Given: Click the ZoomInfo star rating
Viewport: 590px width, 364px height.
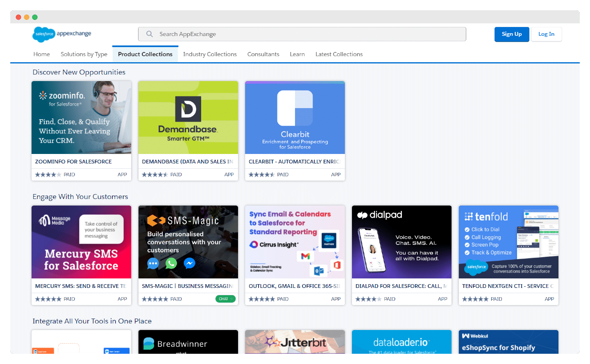Looking at the screenshot, I should [x=48, y=174].
